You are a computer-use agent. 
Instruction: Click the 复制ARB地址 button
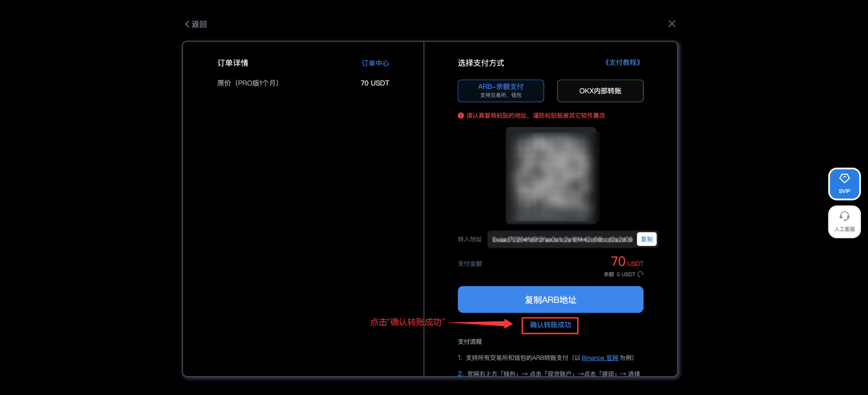pyautogui.click(x=550, y=300)
